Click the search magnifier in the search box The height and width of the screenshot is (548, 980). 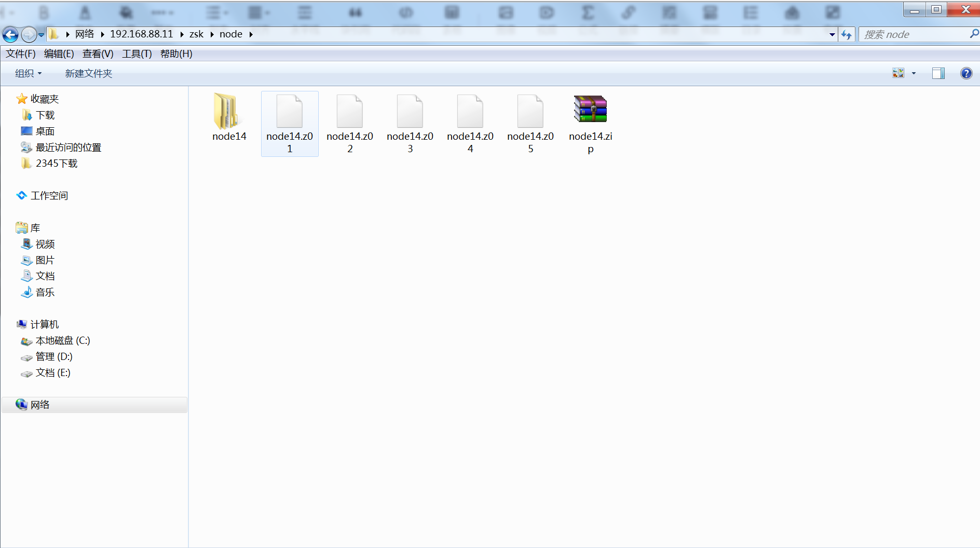click(973, 34)
